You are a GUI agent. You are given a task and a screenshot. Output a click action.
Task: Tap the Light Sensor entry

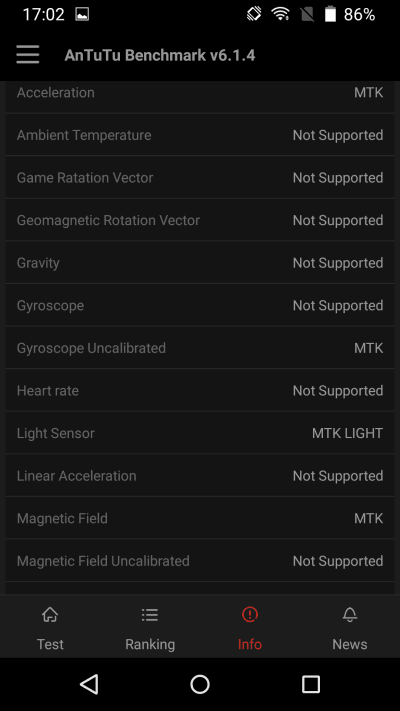coord(200,433)
